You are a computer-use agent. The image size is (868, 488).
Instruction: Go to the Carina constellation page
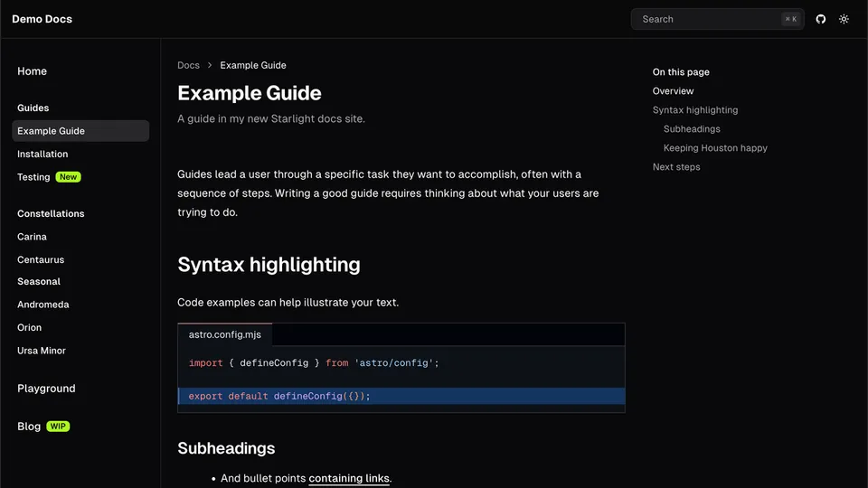[32, 237]
